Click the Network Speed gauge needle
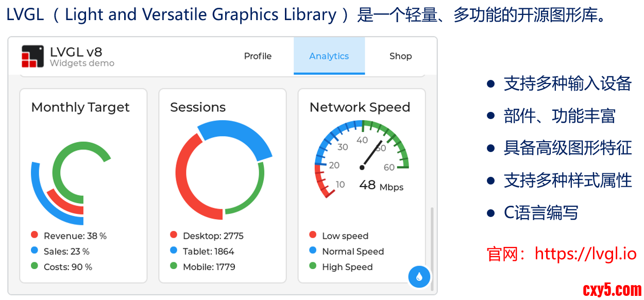The width and height of the screenshot is (644, 300). pyautogui.click(x=372, y=154)
